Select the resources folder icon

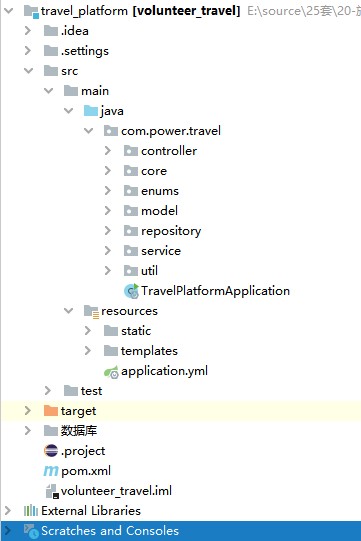pyautogui.click(x=91, y=311)
